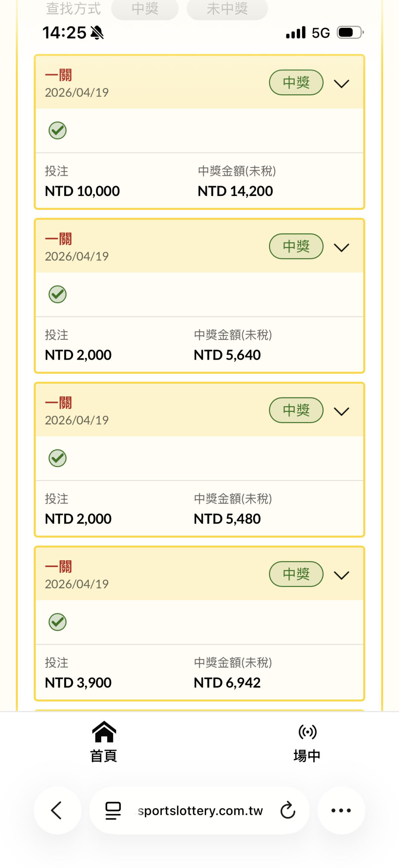This screenshot has height=868, width=399.
Task: Tap the 中獎 badge on NTD 6,942 card
Action: tap(296, 574)
